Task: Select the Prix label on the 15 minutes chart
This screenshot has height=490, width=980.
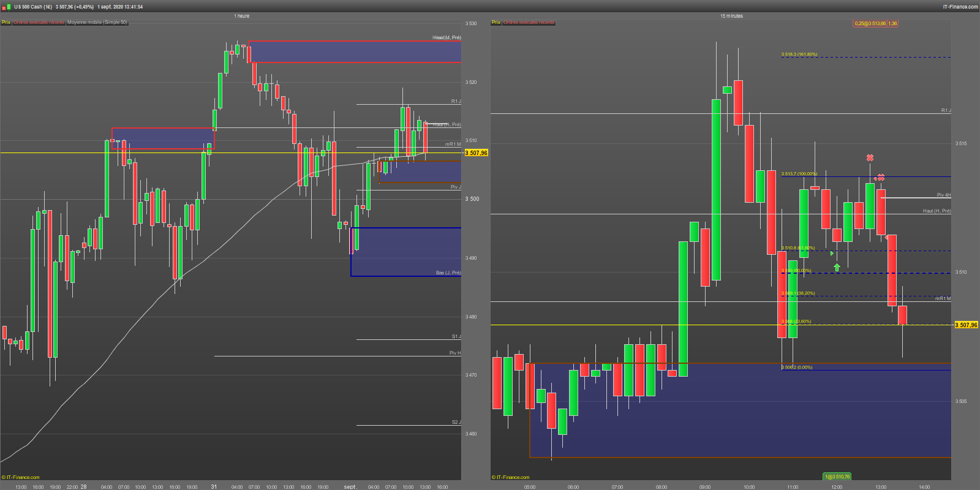Action: 496,23
